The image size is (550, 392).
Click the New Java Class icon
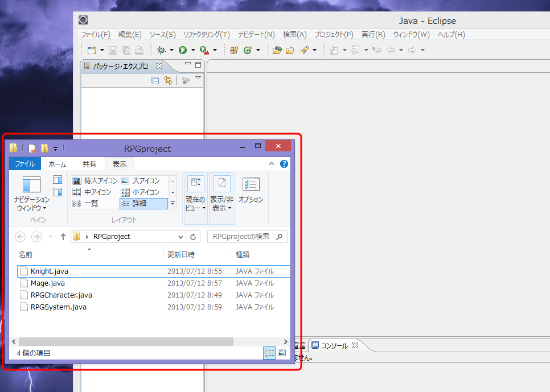coord(248,50)
